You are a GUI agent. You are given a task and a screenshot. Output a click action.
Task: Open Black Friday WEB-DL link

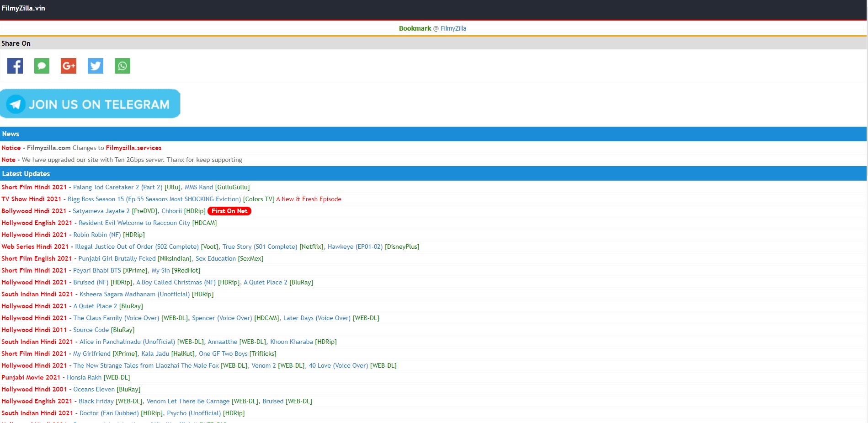(96, 401)
